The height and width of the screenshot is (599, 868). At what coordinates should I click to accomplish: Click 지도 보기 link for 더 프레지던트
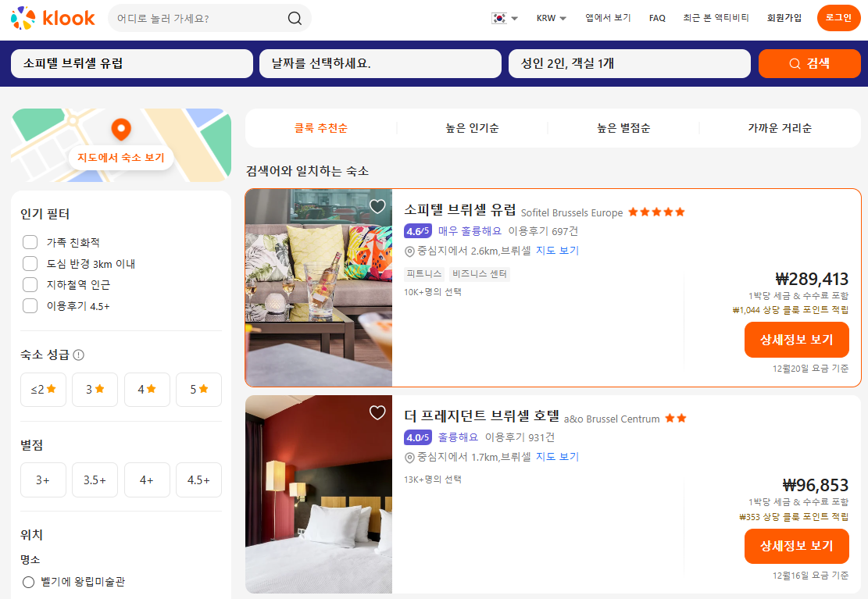557,457
